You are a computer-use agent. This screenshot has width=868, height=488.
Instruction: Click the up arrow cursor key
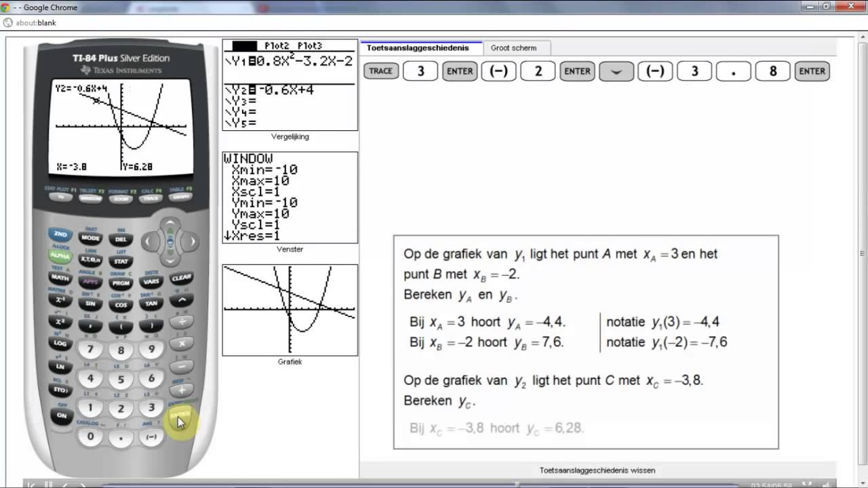170,224
